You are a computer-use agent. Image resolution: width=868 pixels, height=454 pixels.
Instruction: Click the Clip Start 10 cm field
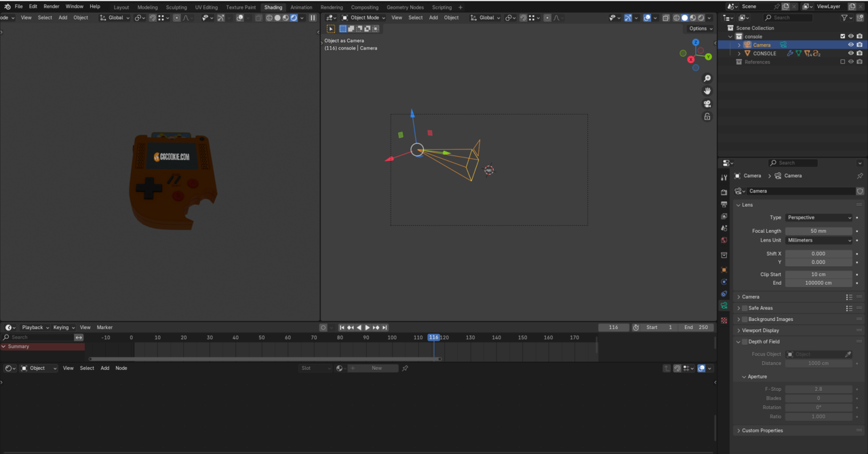point(818,274)
